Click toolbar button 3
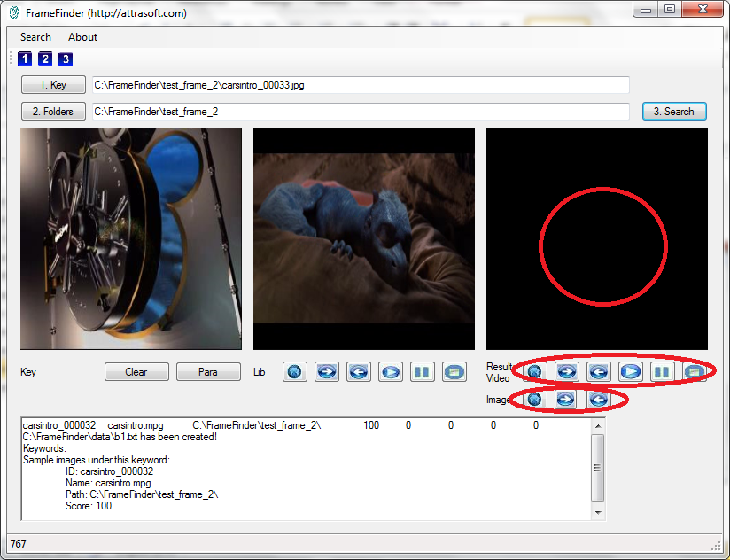This screenshot has width=730, height=560. click(x=66, y=58)
